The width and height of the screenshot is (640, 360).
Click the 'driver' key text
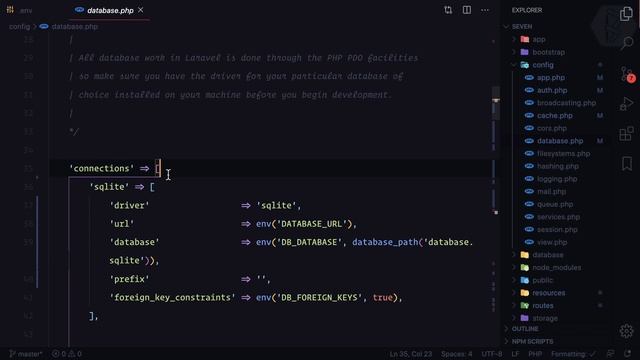(129, 205)
